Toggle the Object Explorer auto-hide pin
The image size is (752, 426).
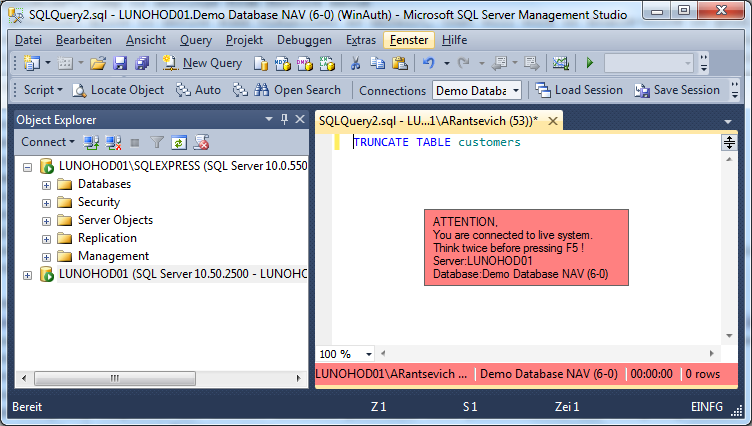[x=284, y=119]
